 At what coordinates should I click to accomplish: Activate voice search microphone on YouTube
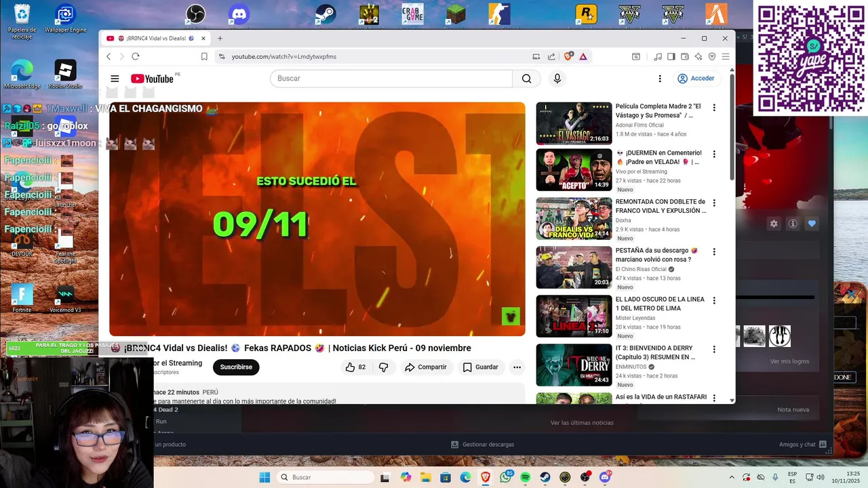557,79
